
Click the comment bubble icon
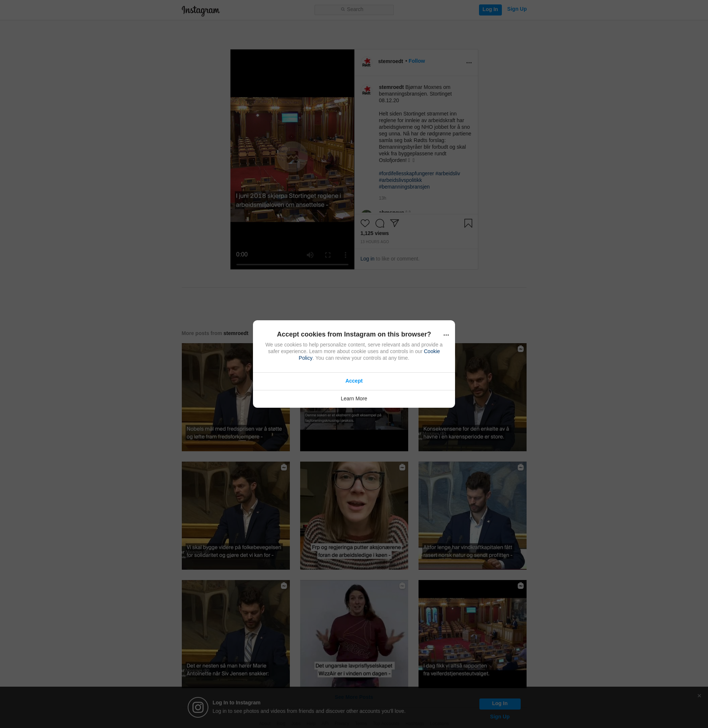[380, 223]
